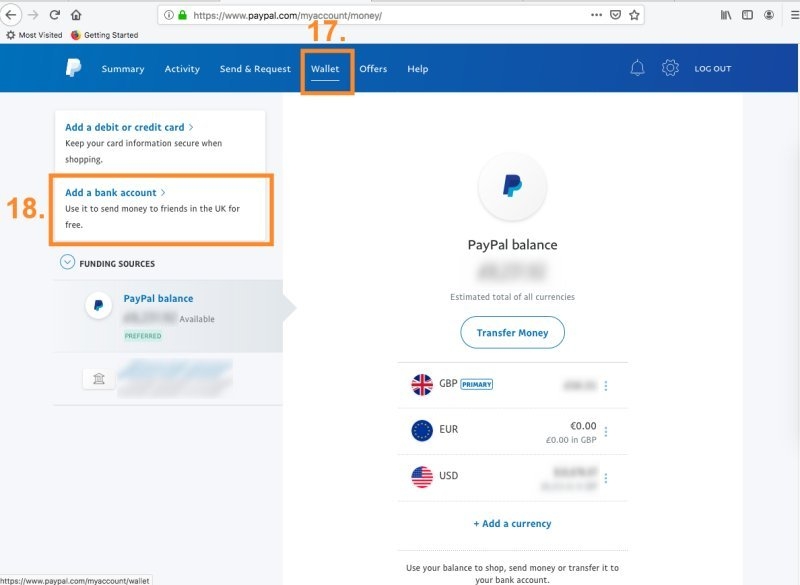
Task: Click the GBP currency label
Action: [448, 383]
